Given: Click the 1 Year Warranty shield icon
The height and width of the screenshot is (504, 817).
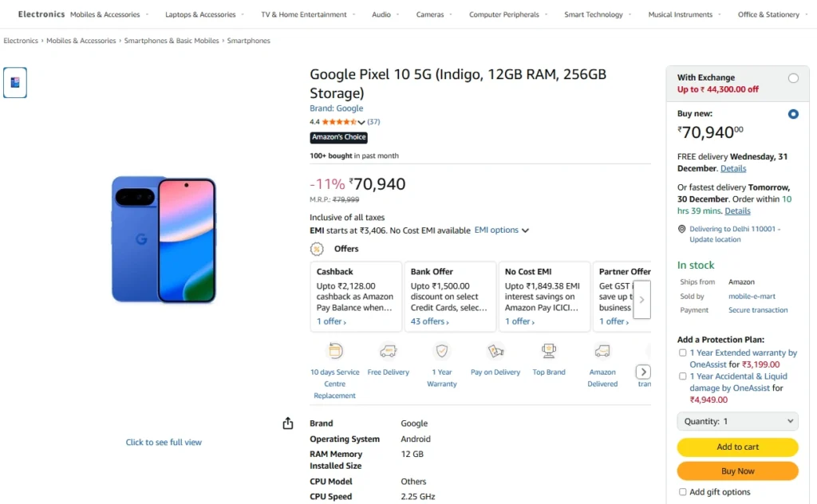Looking at the screenshot, I should [x=441, y=351].
